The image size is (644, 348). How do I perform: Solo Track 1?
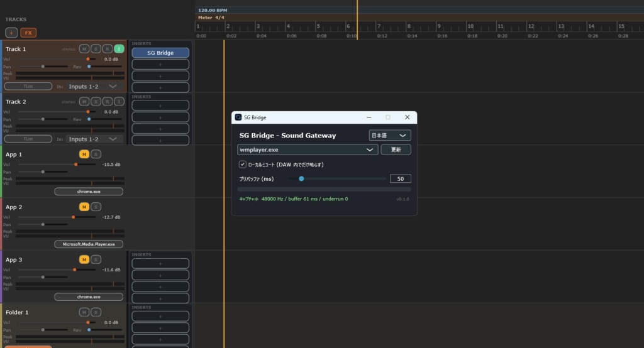click(x=96, y=49)
